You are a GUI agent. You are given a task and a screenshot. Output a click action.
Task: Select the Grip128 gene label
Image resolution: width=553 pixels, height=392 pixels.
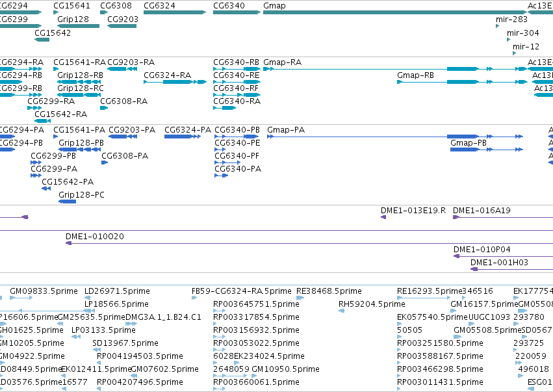[x=73, y=19]
